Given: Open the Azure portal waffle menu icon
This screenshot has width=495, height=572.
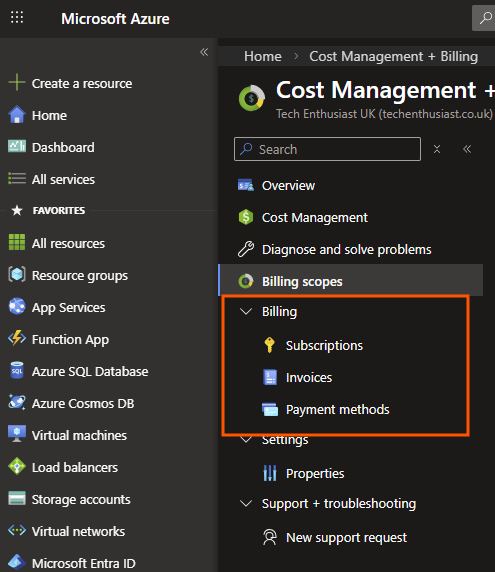Looking at the screenshot, I should point(17,18).
